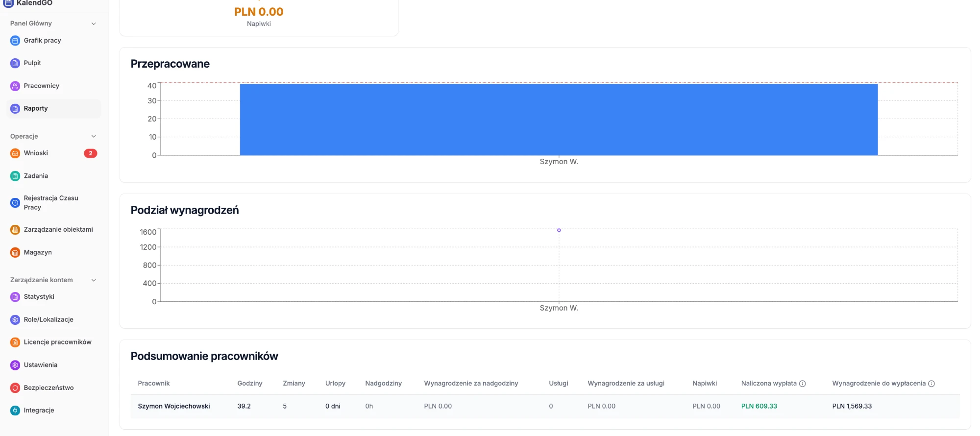The image size is (980, 436).
Task: Select the Wnioski inbox icon
Action: tap(15, 153)
